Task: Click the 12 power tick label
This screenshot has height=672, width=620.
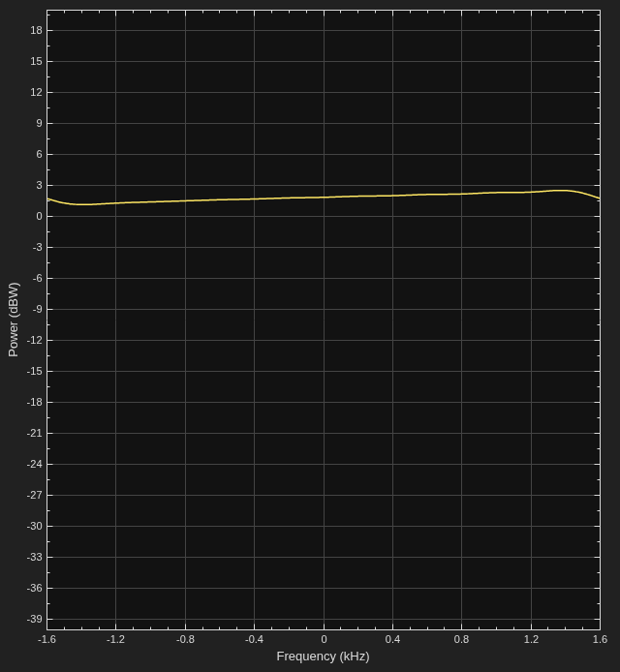Action: coord(37,92)
